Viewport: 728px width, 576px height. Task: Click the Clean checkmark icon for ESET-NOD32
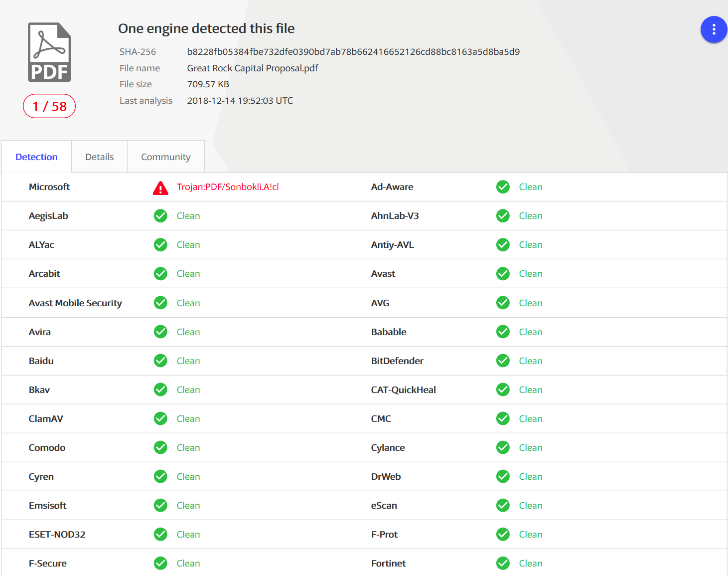pyautogui.click(x=160, y=534)
